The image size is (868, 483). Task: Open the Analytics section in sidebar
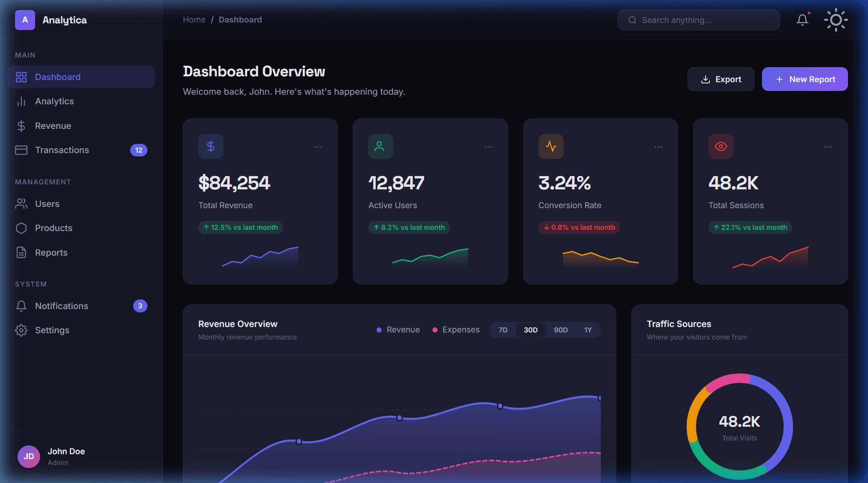point(54,101)
